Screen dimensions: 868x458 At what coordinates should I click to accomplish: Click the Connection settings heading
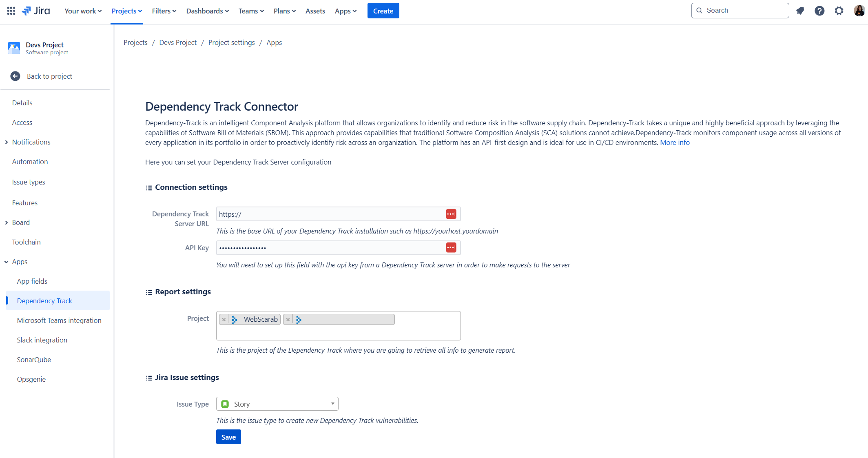point(191,187)
